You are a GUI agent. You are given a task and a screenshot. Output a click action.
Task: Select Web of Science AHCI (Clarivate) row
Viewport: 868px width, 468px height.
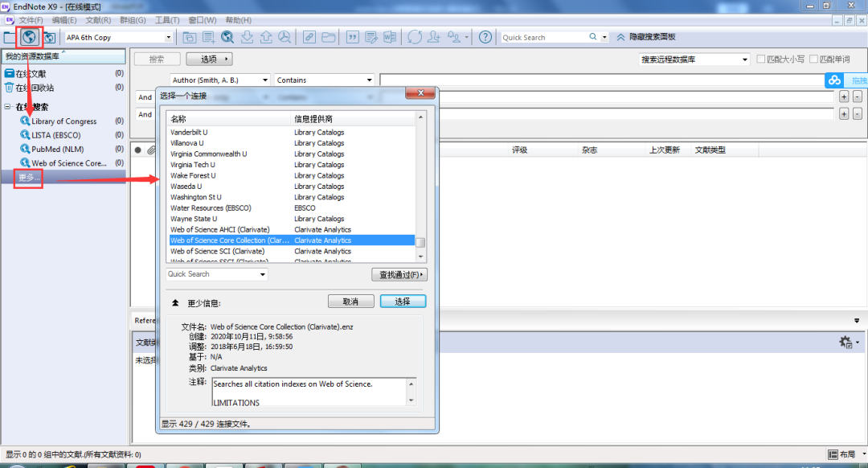[x=292, y=229]
